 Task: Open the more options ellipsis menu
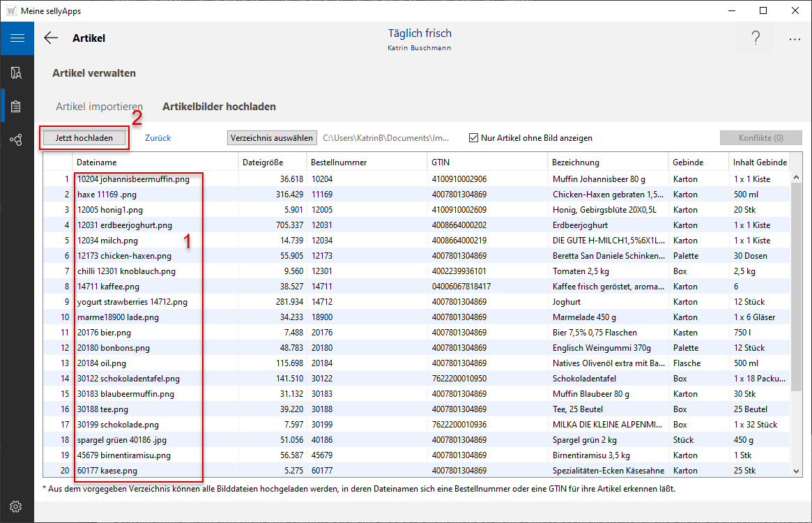pos(795,39)
